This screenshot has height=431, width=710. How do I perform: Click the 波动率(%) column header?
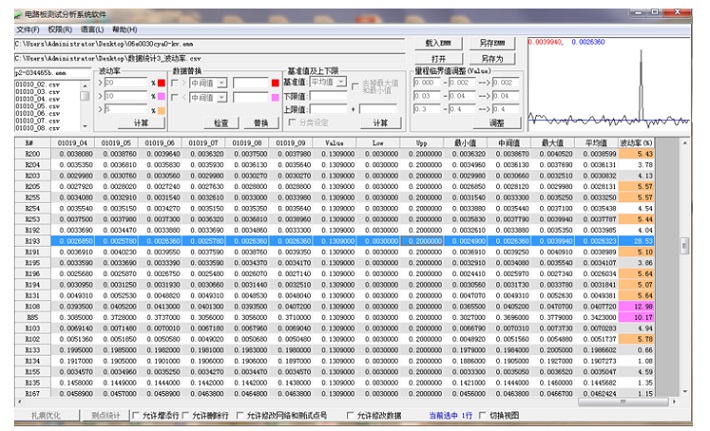tap(636, 143)
